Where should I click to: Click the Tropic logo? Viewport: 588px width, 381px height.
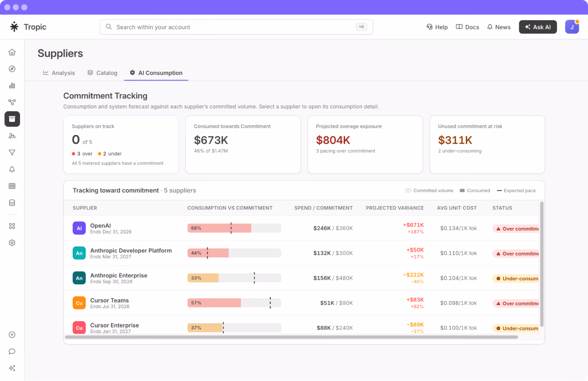point(28,27)
